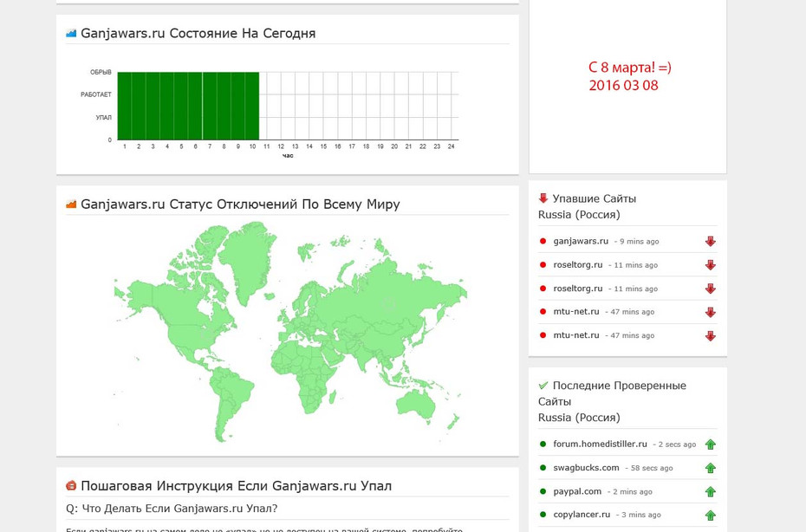Click the '2016 03 08' date text
The height and width of the screenshot is (532, 806).
pyautogui.click(x=623, y=85)
